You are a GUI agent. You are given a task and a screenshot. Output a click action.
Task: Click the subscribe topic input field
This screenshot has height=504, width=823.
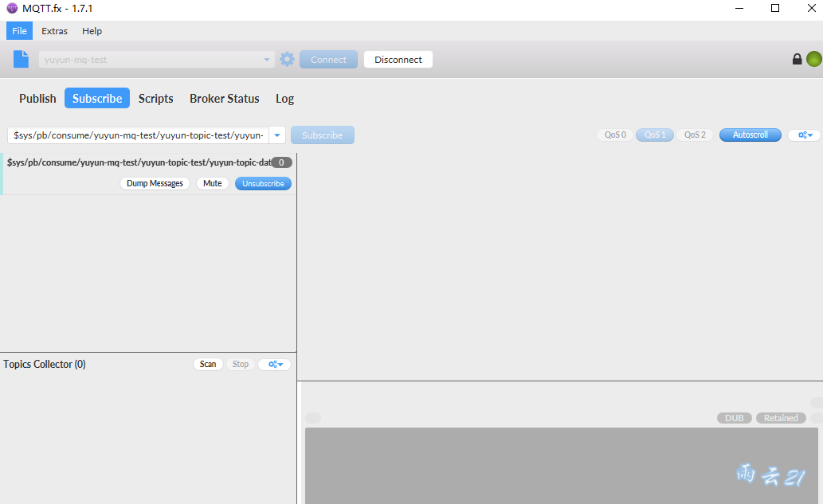pos(139,135)
